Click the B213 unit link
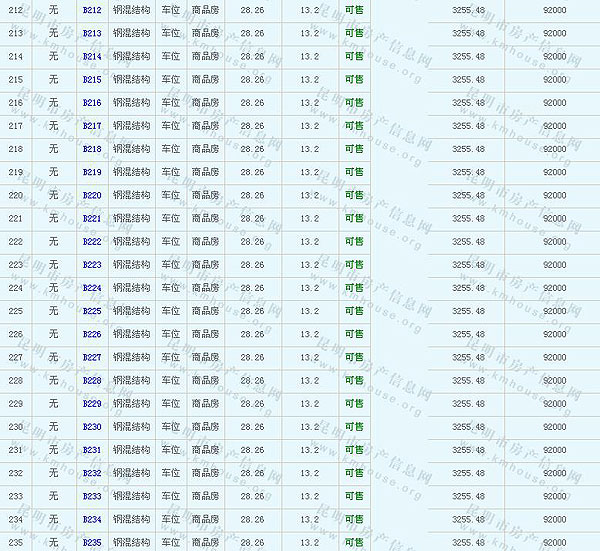600x551 pixels. tap(92, 33)
